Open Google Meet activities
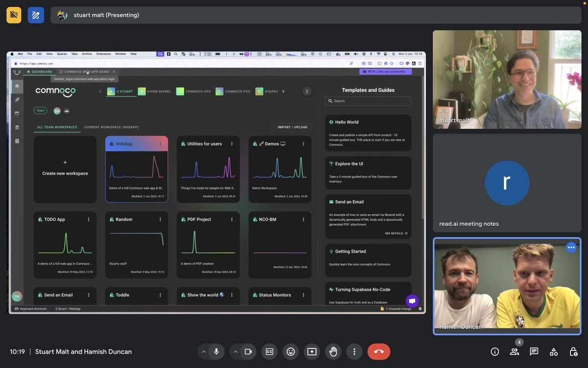Screen dimensions: 588x368 [553, 351]
